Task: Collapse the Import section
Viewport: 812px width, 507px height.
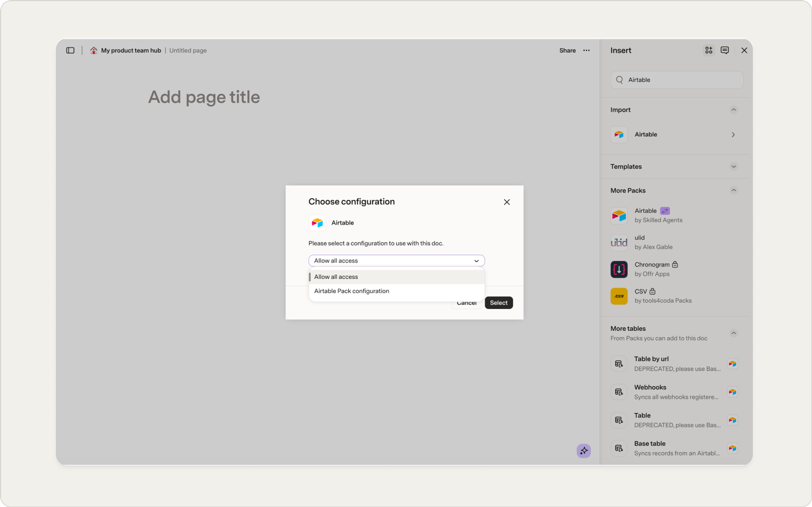Action: [734, 110]
